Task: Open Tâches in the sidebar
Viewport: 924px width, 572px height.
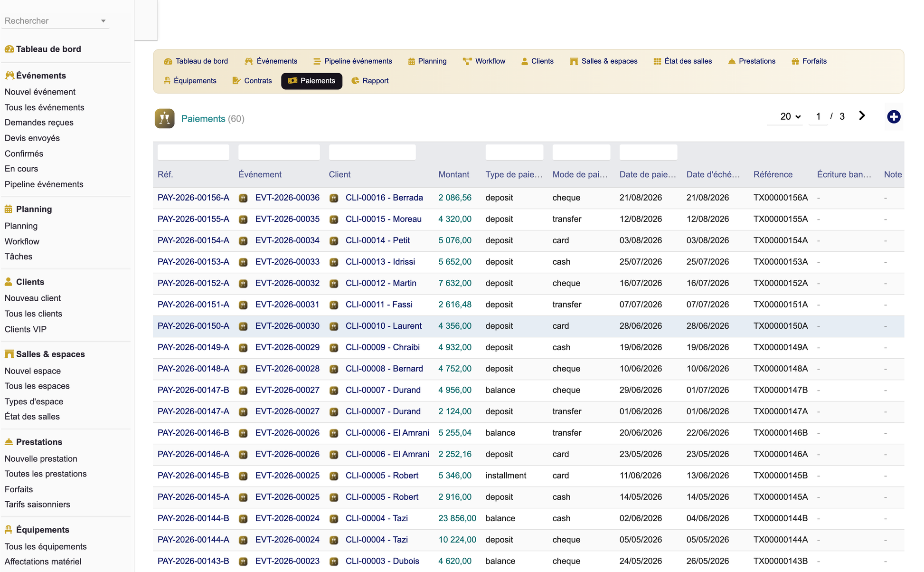Action: (x=19, y=257)
